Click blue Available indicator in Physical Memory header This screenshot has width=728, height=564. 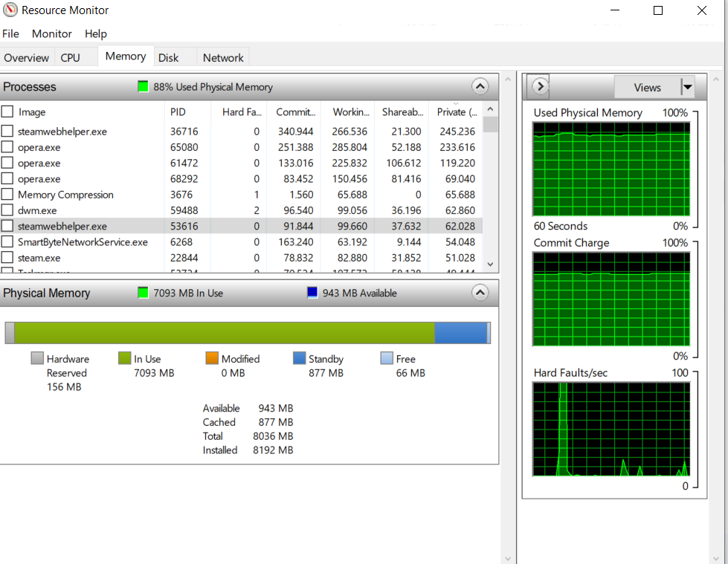coord(312,293)
